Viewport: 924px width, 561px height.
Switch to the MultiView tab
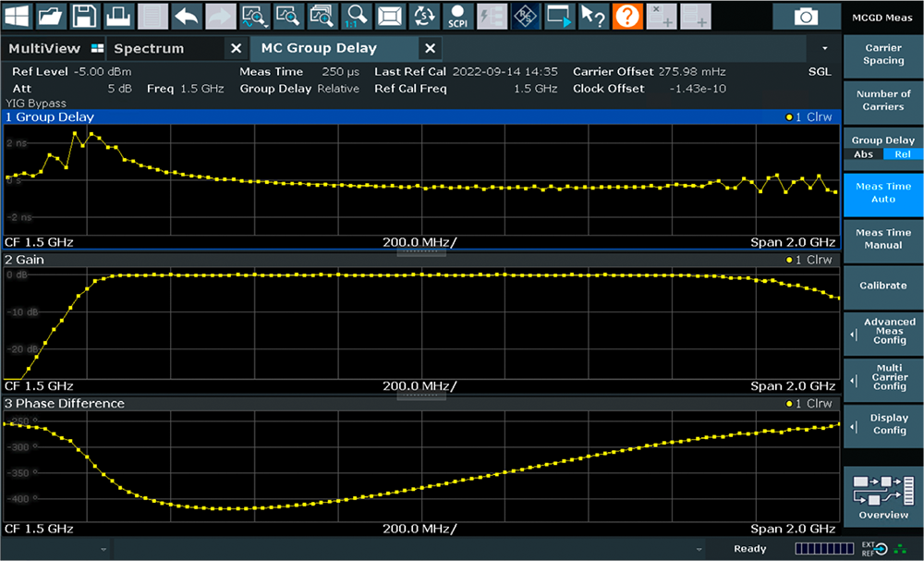44,48
